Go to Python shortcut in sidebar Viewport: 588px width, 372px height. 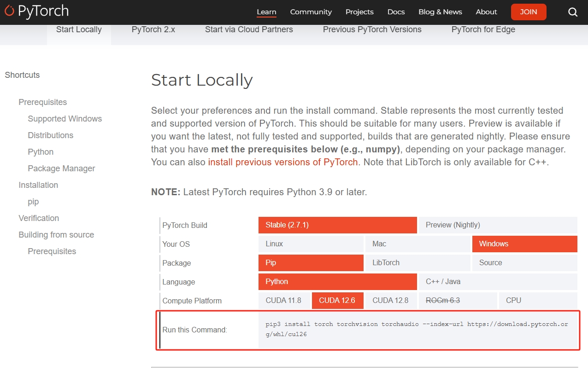[x=41, y=152]
